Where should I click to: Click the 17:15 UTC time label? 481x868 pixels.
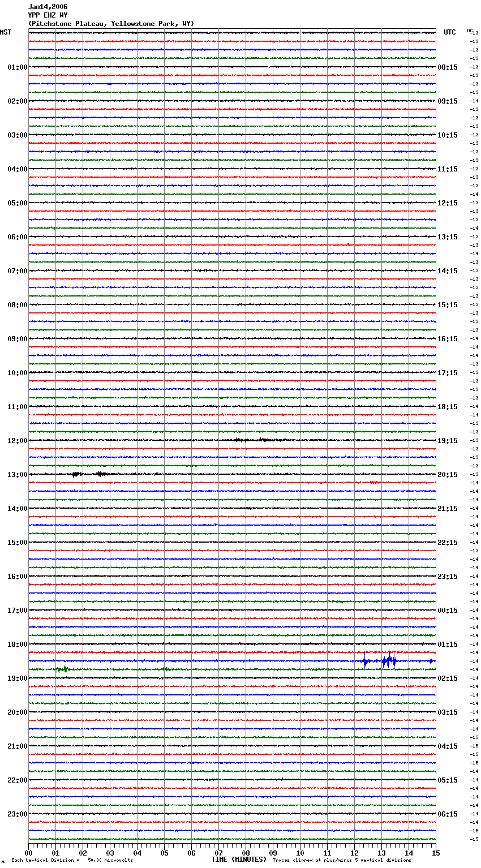[x=448, y=373]
